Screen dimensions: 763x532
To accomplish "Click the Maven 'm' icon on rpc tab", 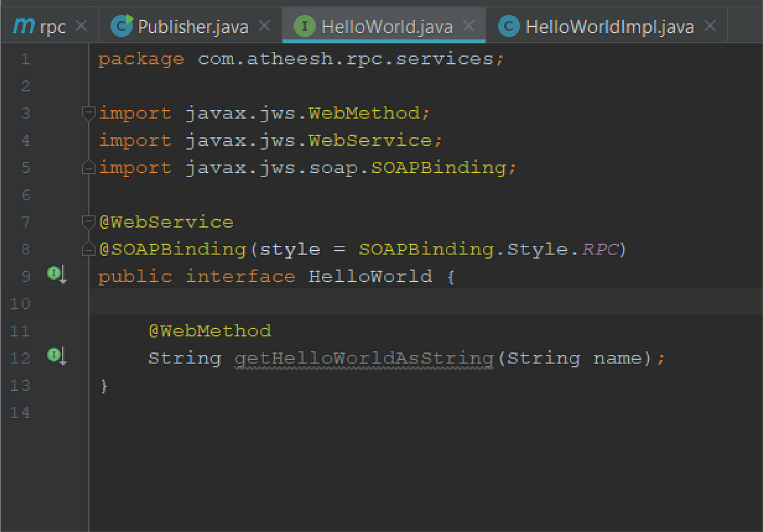I will point(24,26).
